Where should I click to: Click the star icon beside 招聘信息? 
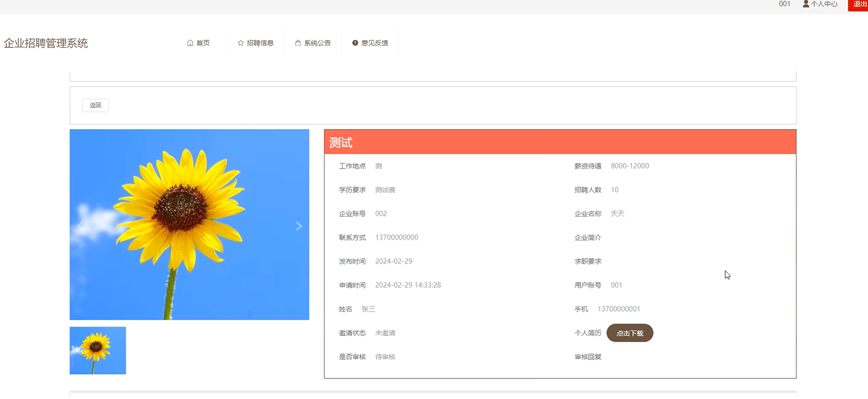241,43
